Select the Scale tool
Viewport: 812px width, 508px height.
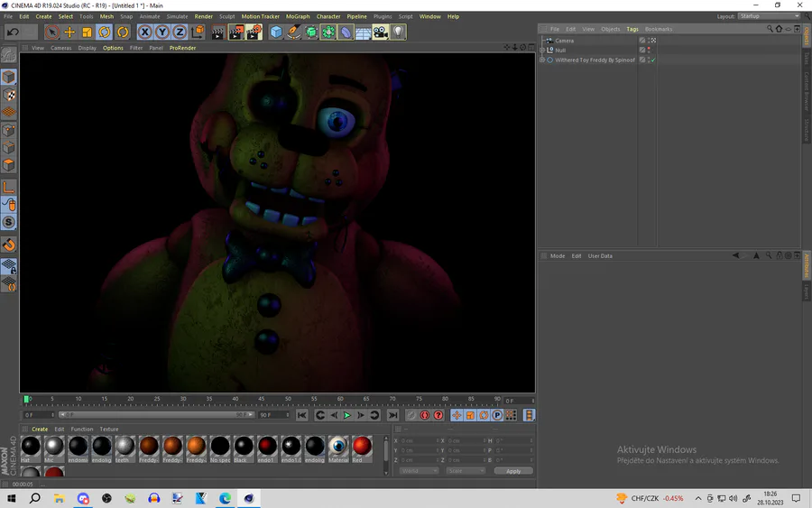pos(87,32)
